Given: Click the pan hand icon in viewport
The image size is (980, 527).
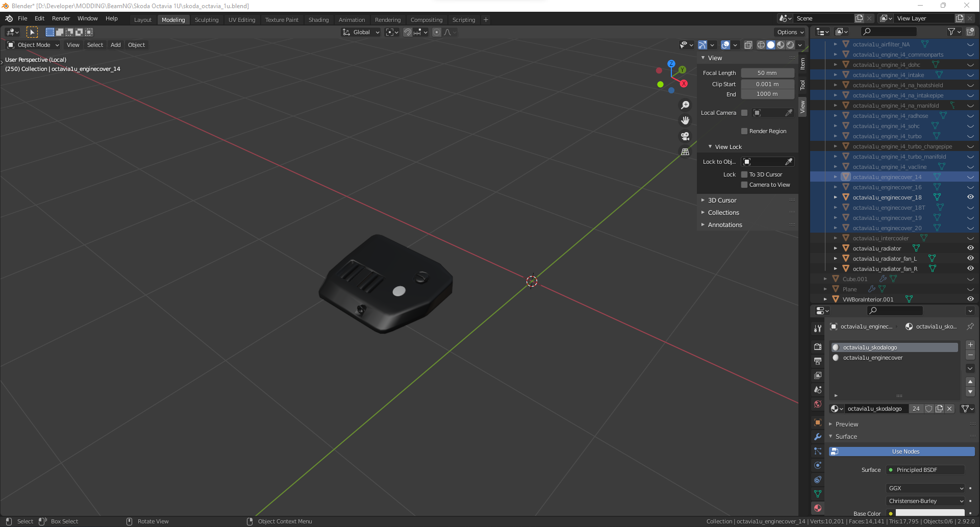Looking at the screenshot, I should [x=685, y=120].
